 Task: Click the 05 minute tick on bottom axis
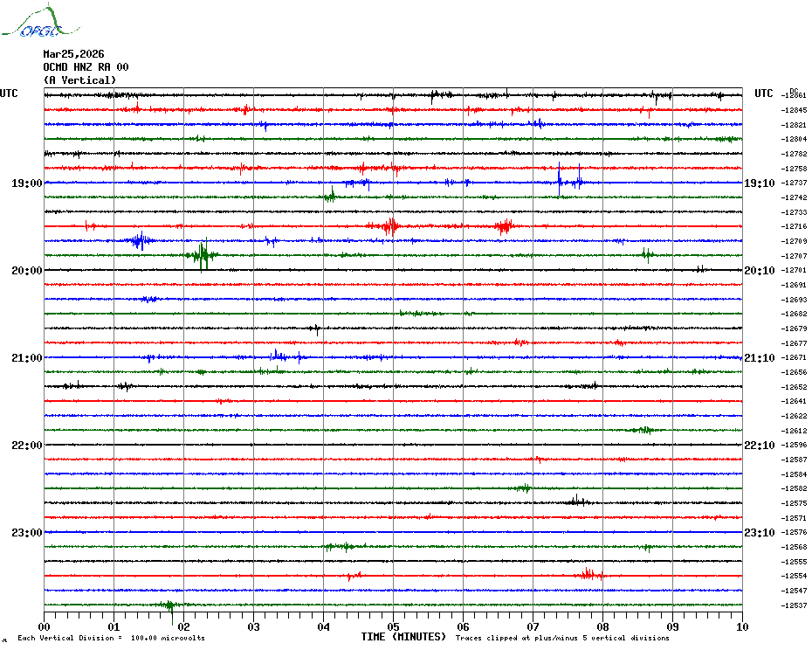(x=393, y=626)
